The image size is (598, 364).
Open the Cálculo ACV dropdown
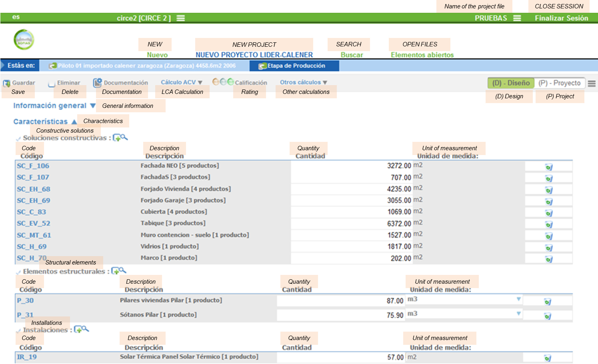click(182, 82)
